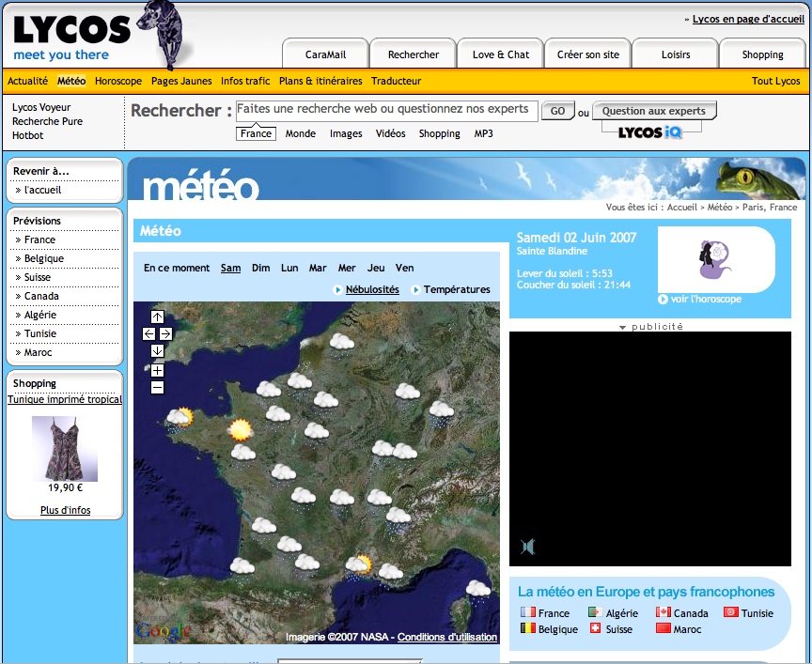Click the Tunisie flag icon
This screenshot has width=812, height=664.
coord(730,612)
